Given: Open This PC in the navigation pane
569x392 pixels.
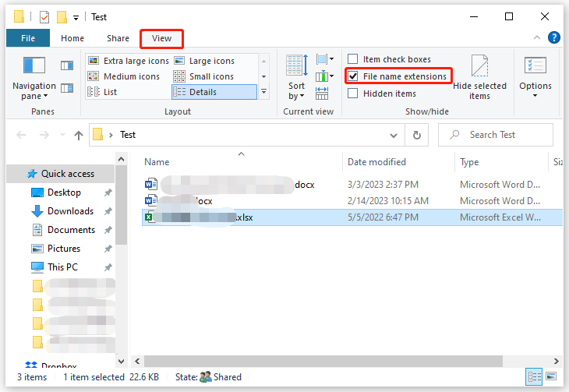Looking at the screenshot, I should pos(62,267).
